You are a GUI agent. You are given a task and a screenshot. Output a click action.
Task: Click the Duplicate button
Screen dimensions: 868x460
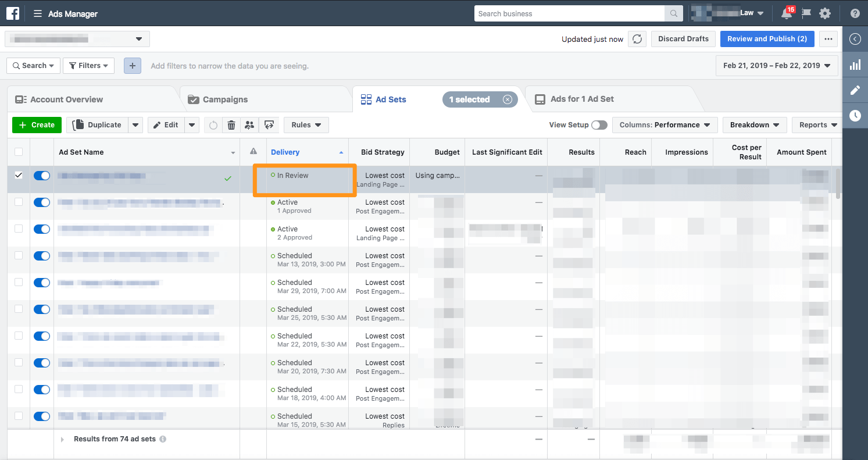(97, 125)
